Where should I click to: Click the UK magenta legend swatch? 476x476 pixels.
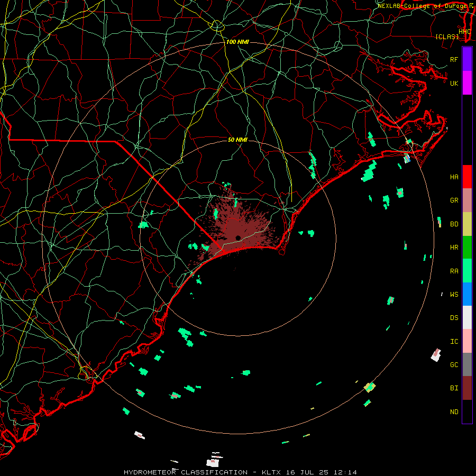pos(467,83)
